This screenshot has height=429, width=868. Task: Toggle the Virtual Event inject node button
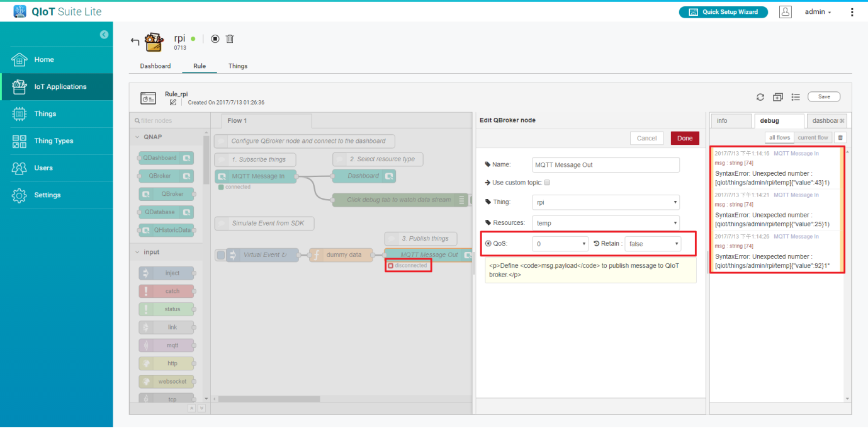coord(220,255)
